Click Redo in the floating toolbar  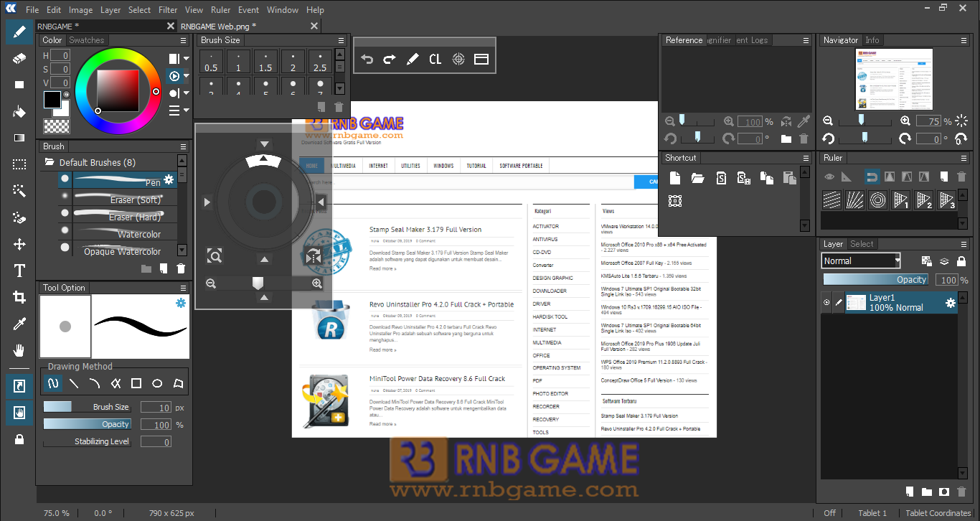(390, 59)
